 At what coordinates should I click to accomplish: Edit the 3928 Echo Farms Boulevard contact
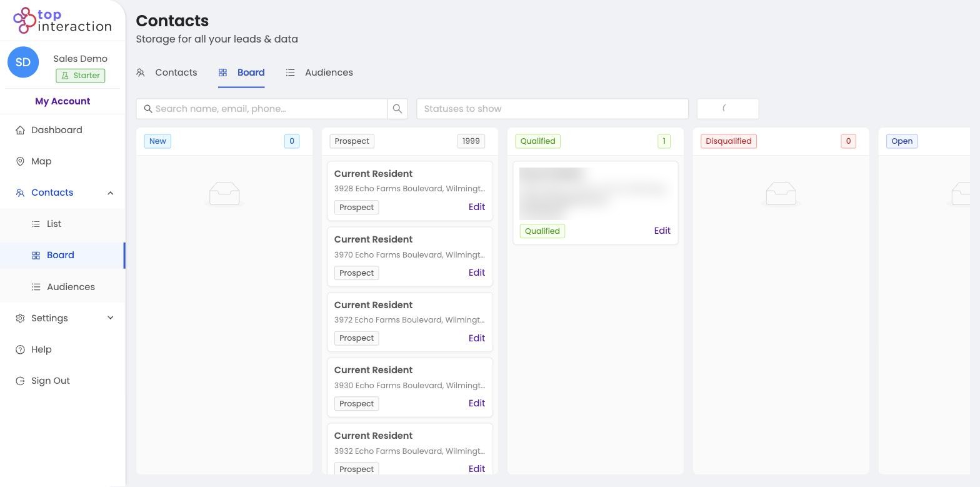(477, 207)
